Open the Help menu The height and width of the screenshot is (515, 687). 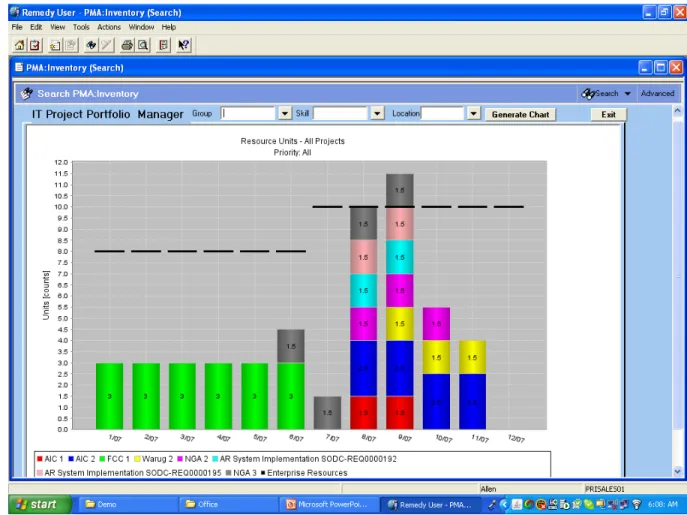tap(169, 27)
